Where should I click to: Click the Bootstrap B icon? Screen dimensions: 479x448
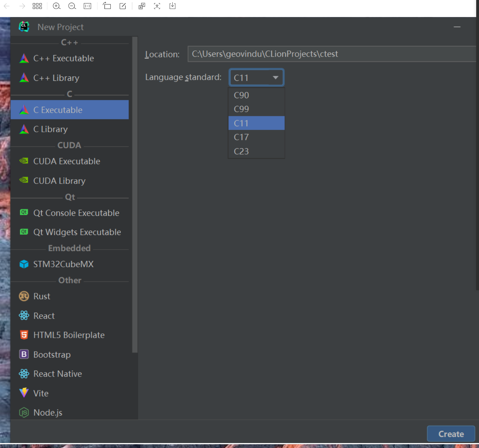[x=24, y=354]
